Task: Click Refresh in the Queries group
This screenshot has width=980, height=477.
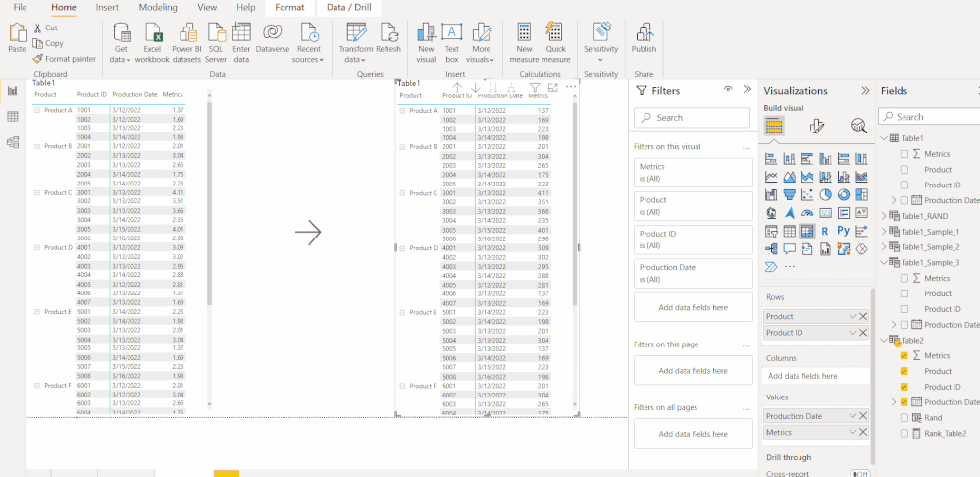Action: [x=388, y=38]
